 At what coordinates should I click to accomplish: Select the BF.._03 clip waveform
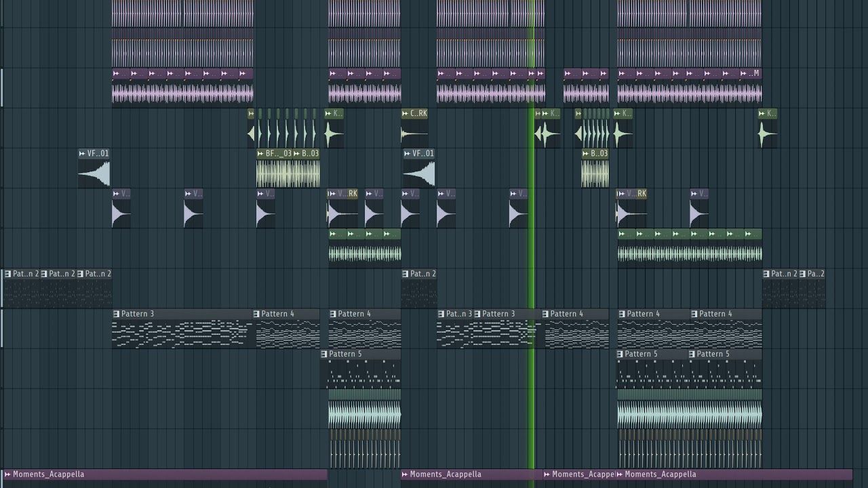tap(274, 174)
